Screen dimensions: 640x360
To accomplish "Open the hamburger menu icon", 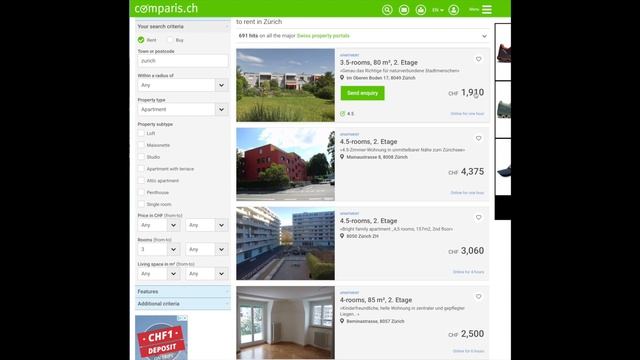I will (487, 9).
